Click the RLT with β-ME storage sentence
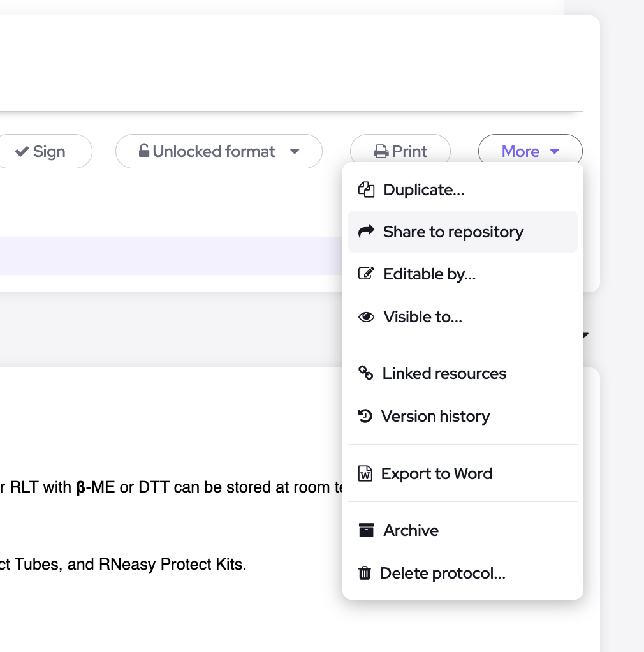The height and width of the screenshot is (652, 644). 172,488
